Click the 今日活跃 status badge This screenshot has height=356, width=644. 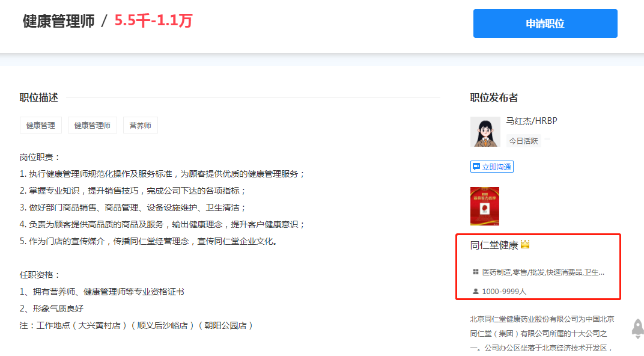(x=523, y=141)
